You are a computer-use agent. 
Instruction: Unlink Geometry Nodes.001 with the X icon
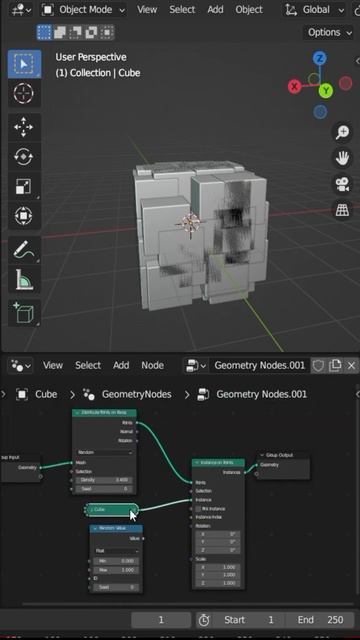click(x=351, y=365)
